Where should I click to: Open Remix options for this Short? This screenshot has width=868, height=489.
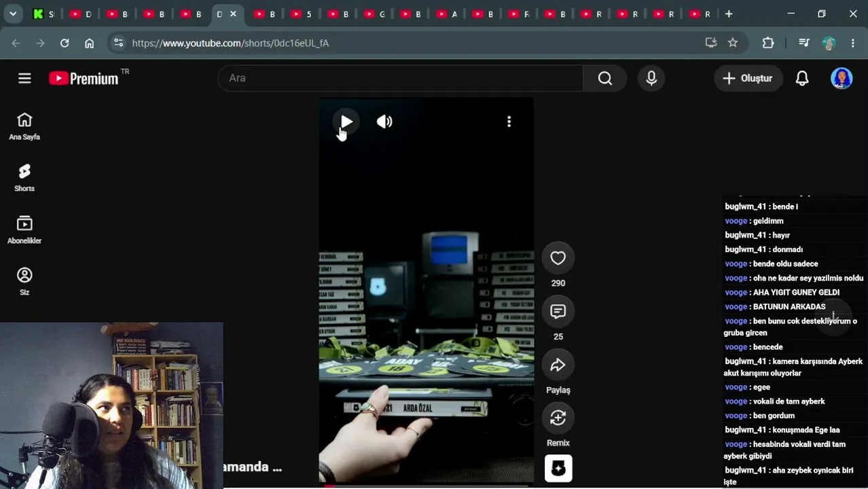pos(558,418)
